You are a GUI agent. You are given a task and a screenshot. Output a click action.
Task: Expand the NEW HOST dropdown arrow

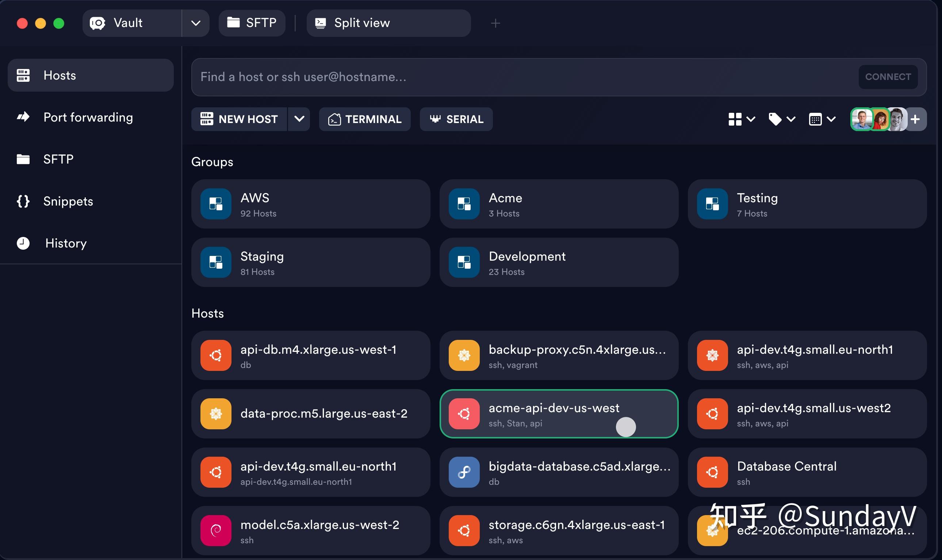299,119
